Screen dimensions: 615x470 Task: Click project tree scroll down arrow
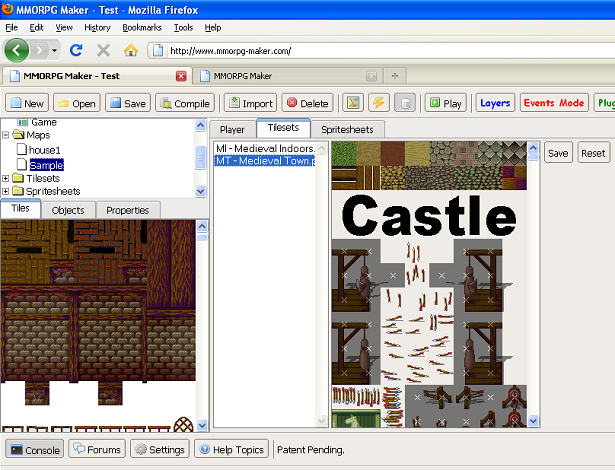[x=200, y=191]
